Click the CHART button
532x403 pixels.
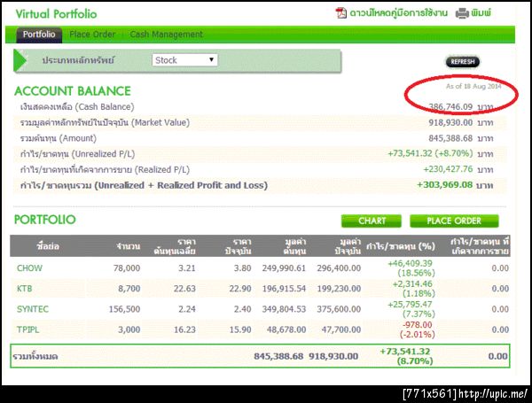[372, 221]
